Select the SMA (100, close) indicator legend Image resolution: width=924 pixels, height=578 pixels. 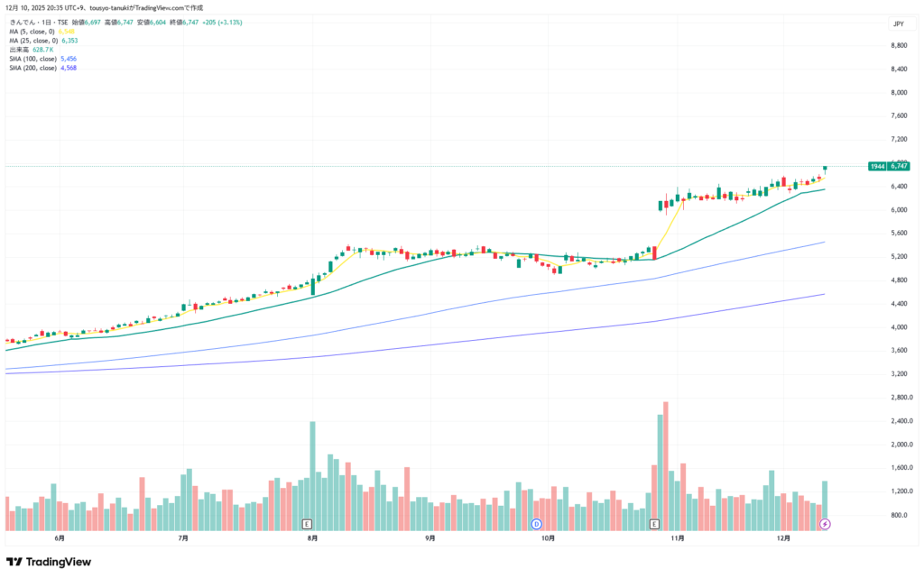(32, 59)
